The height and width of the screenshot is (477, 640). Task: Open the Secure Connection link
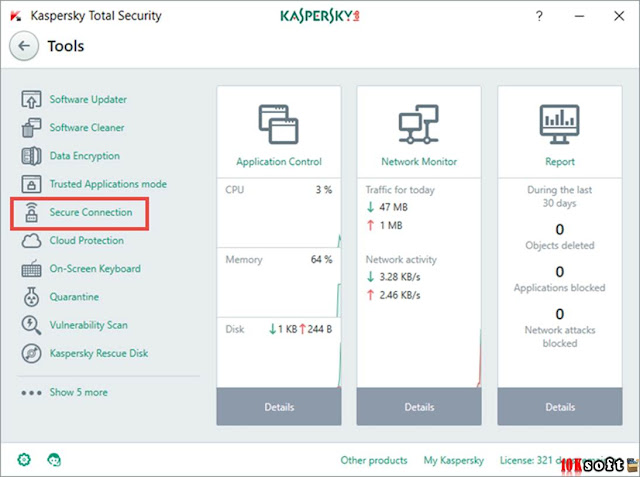91,212
